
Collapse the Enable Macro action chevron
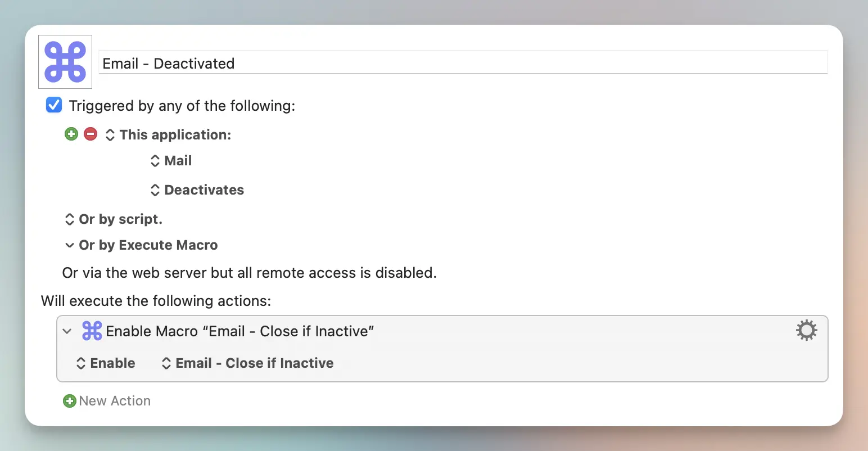67,331
